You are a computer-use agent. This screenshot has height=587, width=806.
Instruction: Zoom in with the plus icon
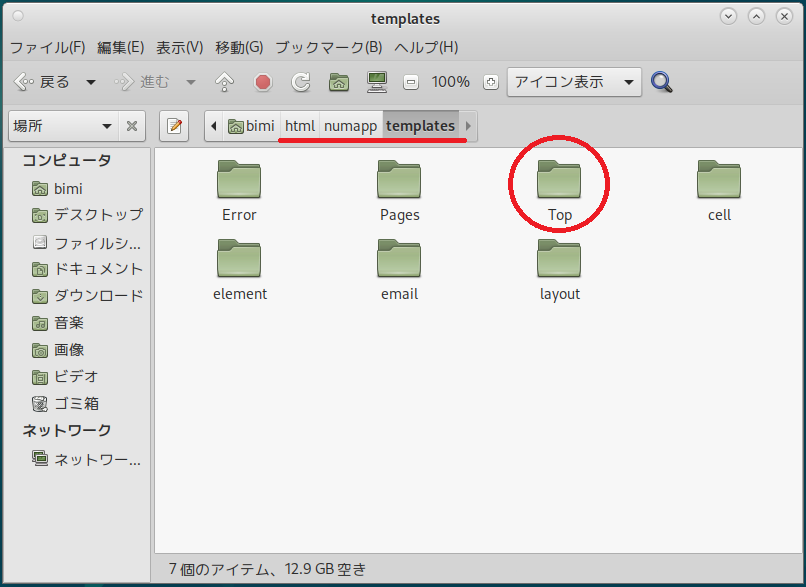(490, 82)
